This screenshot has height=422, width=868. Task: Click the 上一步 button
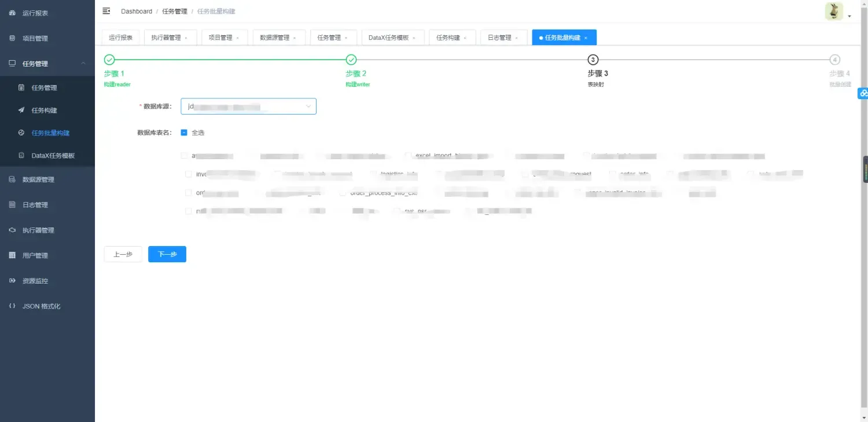click(123, 254)
